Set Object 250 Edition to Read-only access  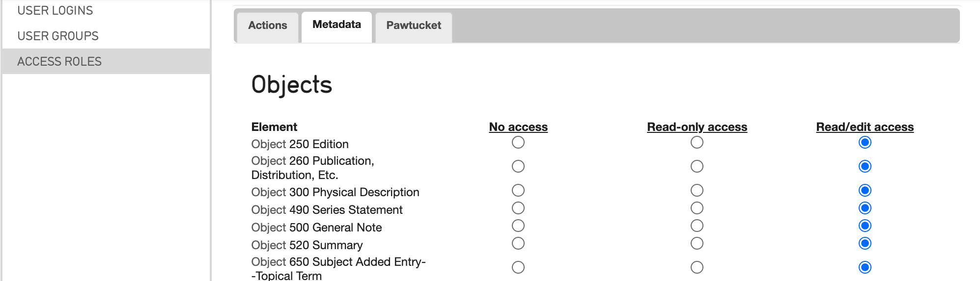[x=697, y=142]
